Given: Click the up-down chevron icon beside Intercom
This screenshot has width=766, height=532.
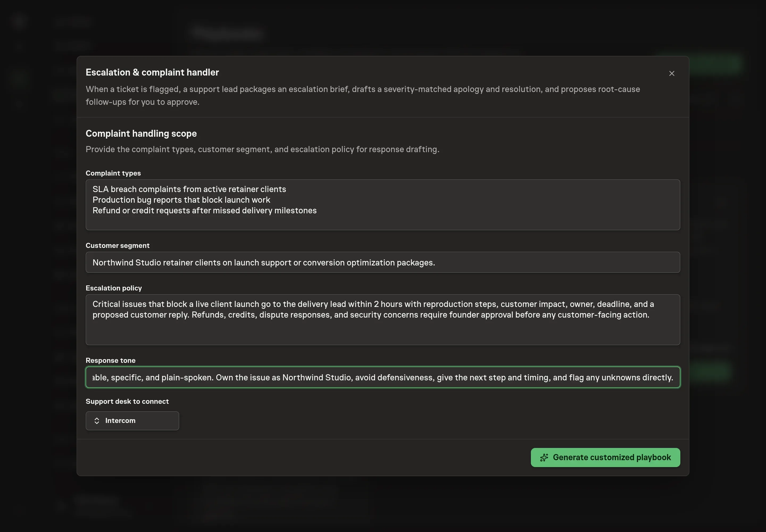Looking at the screenshot, I should point(97,421).
